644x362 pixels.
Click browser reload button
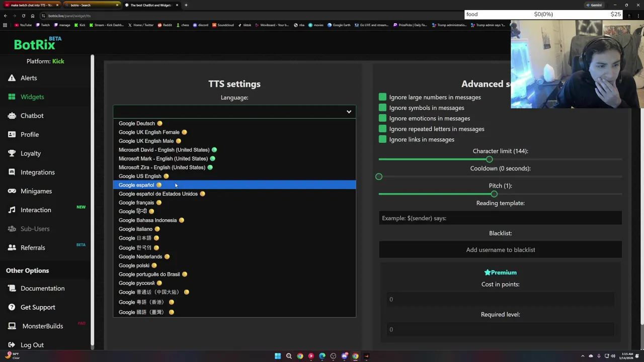coord(23,16)
